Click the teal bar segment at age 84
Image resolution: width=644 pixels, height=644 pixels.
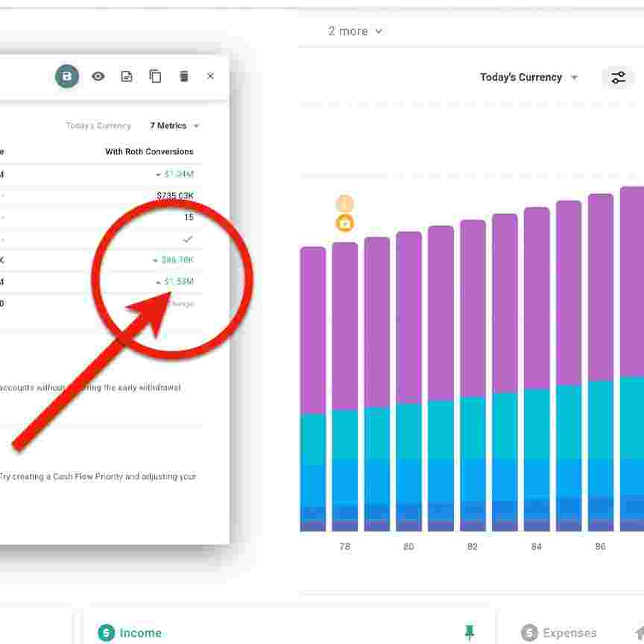tap(537, 423)
